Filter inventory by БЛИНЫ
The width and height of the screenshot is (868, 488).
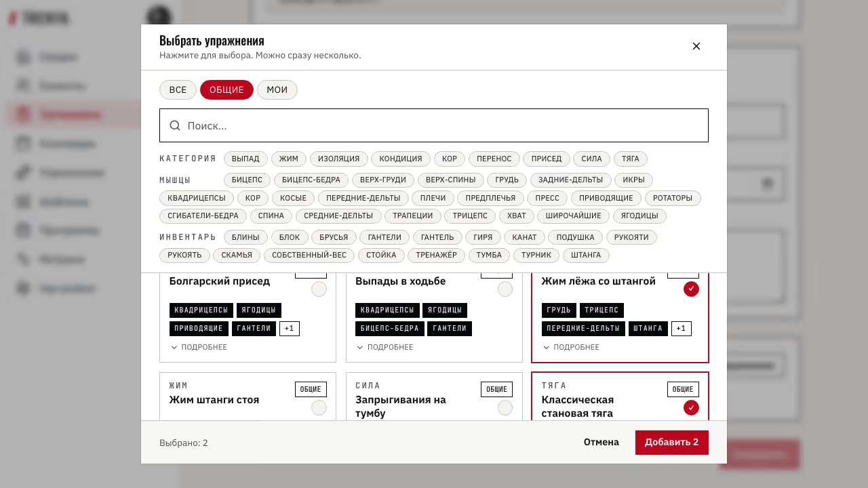click(245, 237)
